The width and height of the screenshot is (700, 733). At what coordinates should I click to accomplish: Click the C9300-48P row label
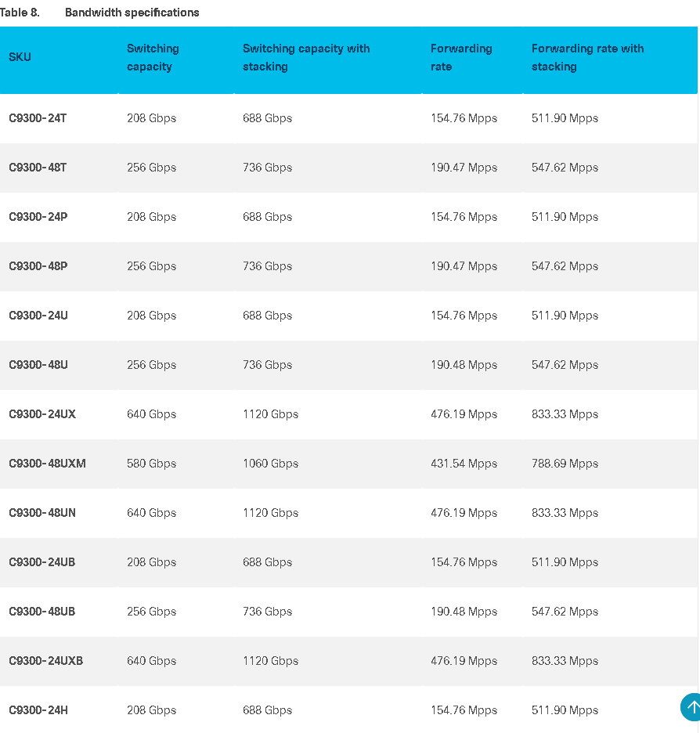tap(38, 266)
